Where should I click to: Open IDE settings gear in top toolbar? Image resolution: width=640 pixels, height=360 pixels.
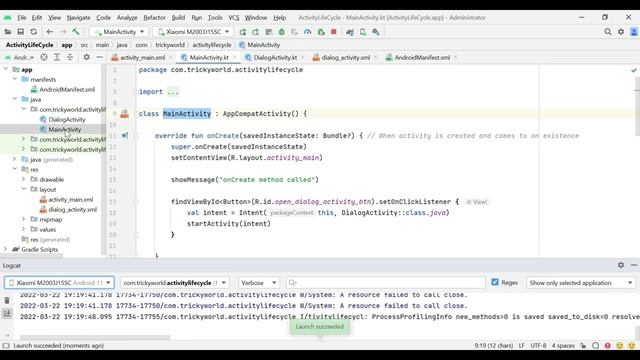click(x=621, y=32)
